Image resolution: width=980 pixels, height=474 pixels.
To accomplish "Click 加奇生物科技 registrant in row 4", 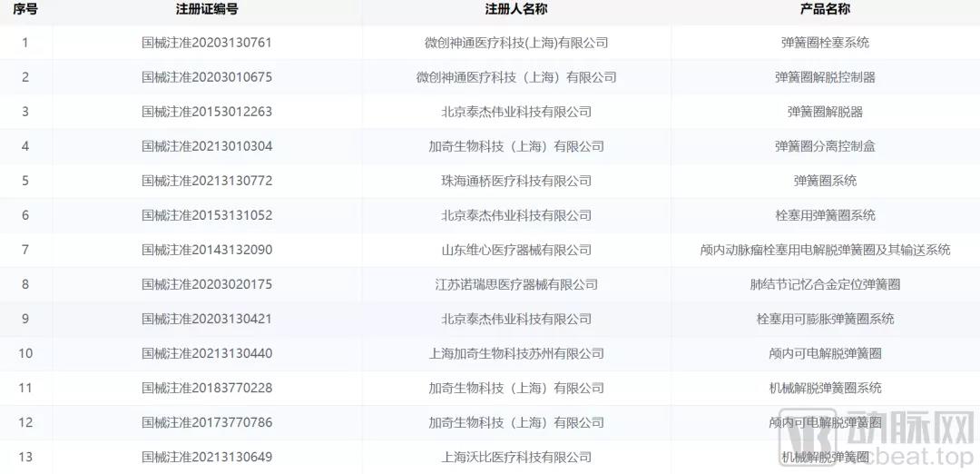I will [x=516, y=146].
